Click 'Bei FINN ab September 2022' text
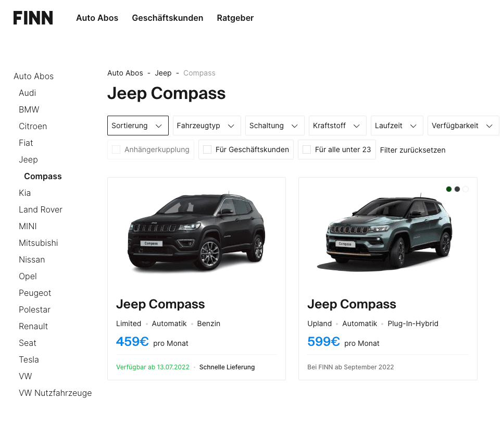 pyautogui.click(x=350, y=367)
